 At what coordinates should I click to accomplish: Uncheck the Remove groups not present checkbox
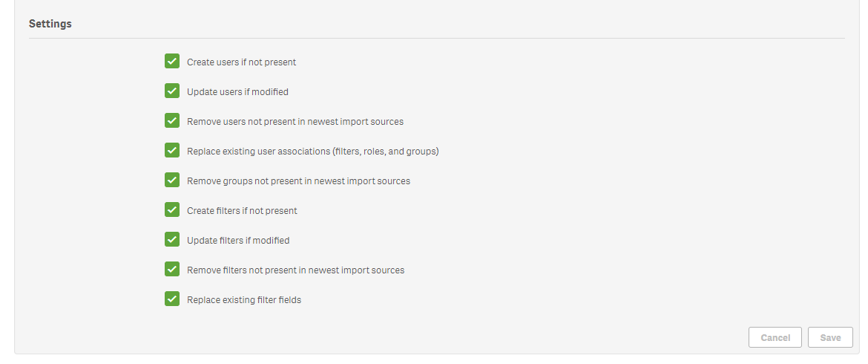(172, 181)
